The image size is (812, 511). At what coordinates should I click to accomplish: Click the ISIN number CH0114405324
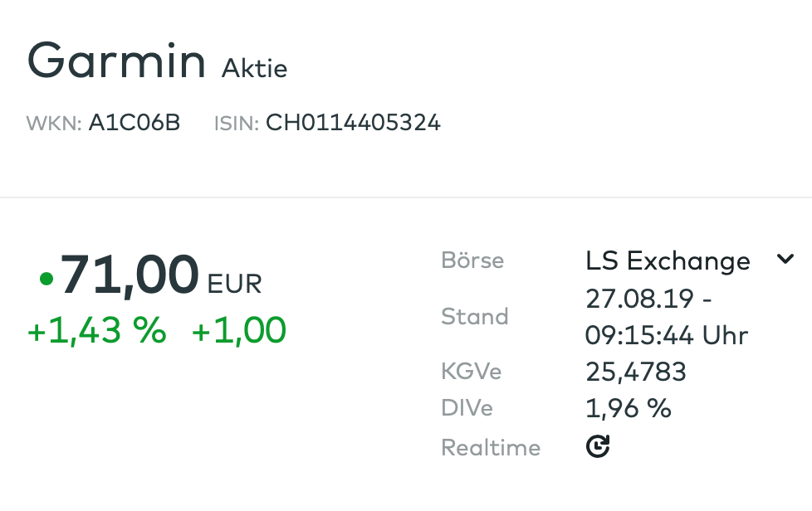click(x=353, y=124)
